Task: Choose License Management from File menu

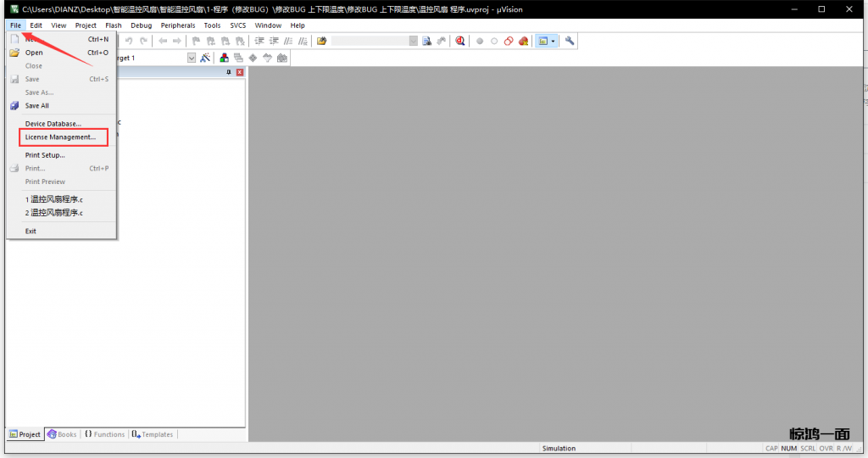Action: (x=60, y=137)
